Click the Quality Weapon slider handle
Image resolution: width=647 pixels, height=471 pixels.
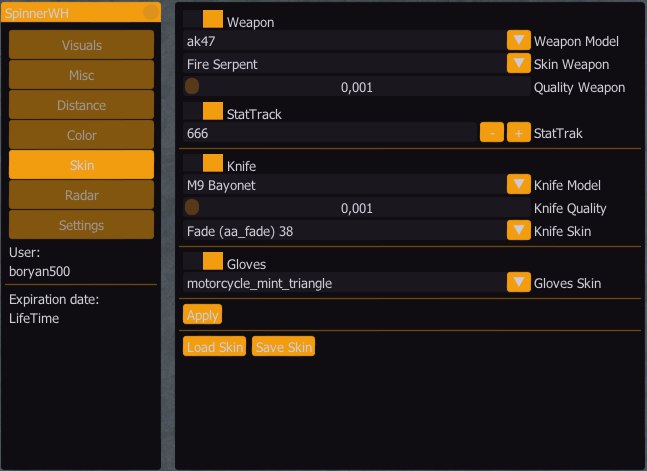point(192,86)
